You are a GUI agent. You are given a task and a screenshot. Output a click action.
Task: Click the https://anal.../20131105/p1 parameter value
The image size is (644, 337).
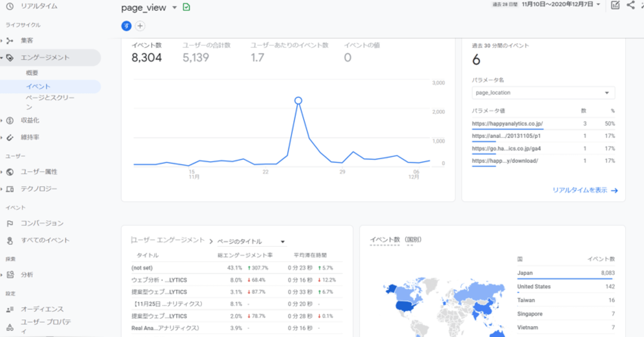pyautogui.click(x=506, y=136)
